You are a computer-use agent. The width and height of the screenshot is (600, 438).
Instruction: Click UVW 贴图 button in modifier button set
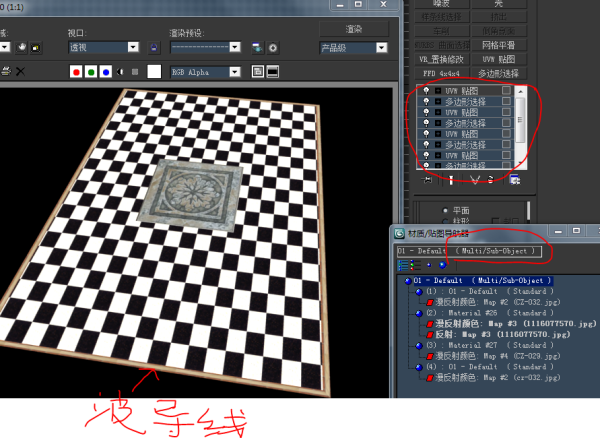pos(499,59)
